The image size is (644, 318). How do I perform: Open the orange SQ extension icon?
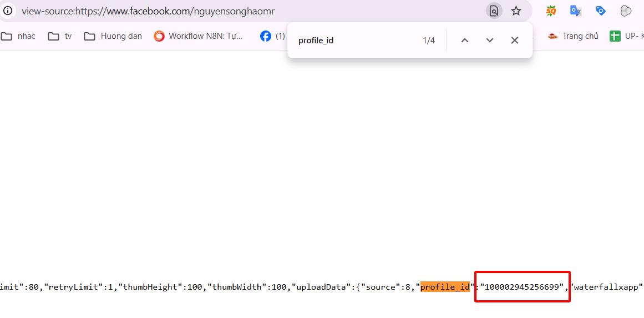click(x=551, y=11)
